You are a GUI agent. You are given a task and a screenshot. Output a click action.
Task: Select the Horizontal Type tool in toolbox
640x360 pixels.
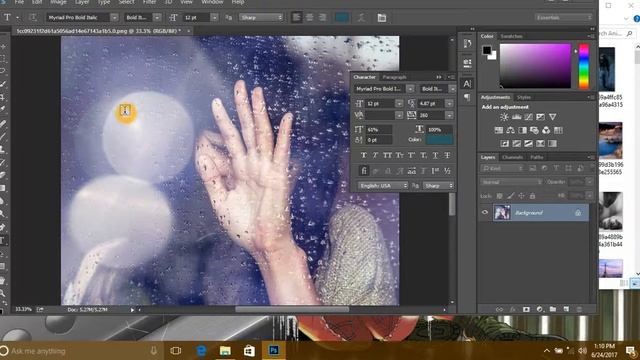click(x=2, y=240)
